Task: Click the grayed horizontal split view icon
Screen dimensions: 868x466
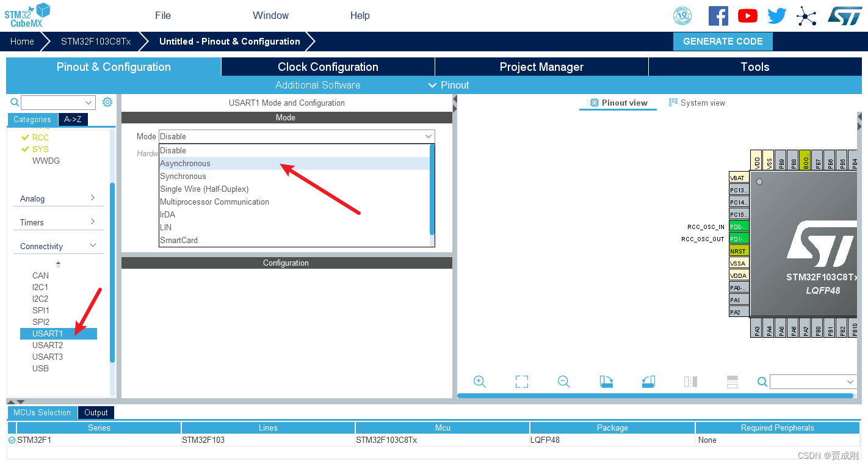Action: click(732, 382)
